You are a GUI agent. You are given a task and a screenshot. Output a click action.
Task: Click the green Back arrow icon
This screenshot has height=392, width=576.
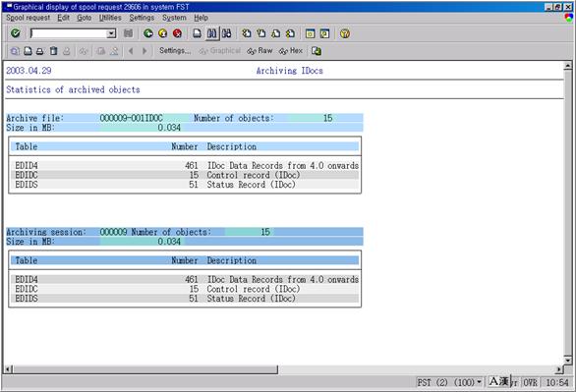[x=148, y=33]
